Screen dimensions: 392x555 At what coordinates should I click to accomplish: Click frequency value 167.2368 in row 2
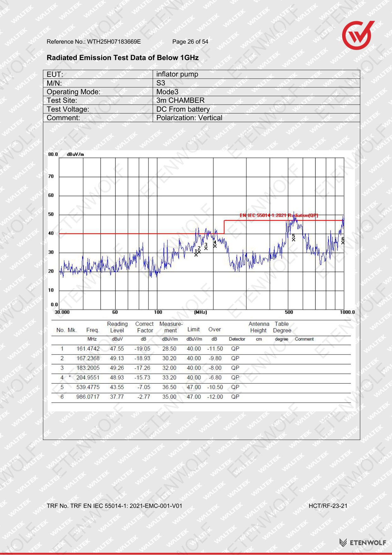click(x=88, y=358)
